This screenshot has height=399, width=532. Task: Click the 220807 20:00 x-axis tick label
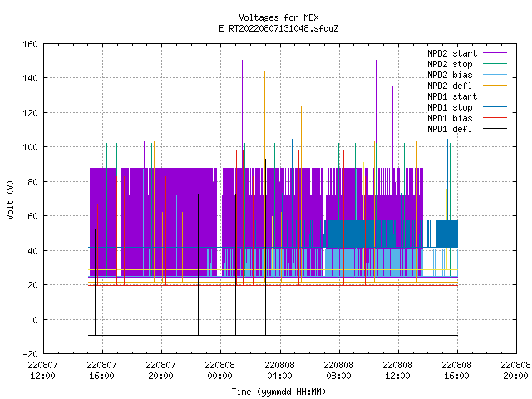tap(160, 371)
